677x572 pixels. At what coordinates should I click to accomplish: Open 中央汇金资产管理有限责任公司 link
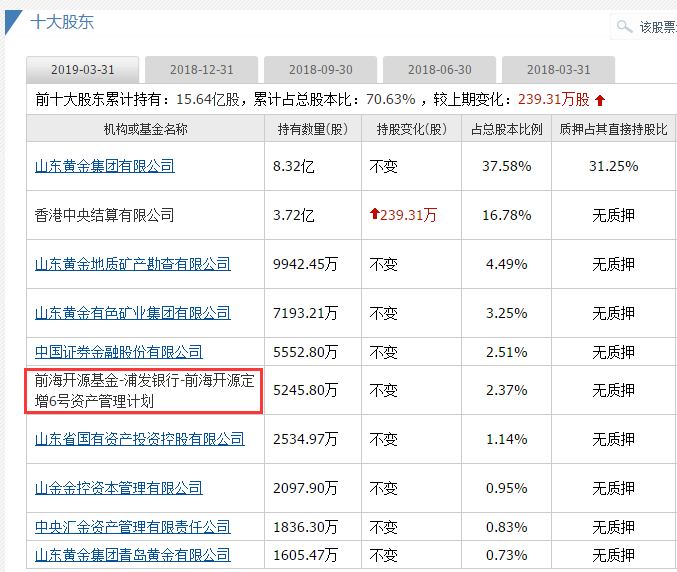[x=133, y=527]
